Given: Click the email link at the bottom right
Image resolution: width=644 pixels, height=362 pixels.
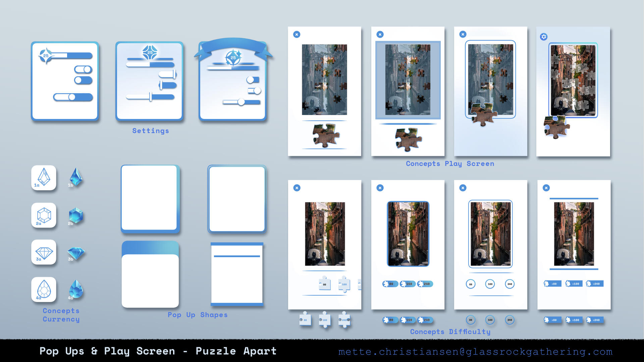Looking at the screenshot, I should coord(474,352).
